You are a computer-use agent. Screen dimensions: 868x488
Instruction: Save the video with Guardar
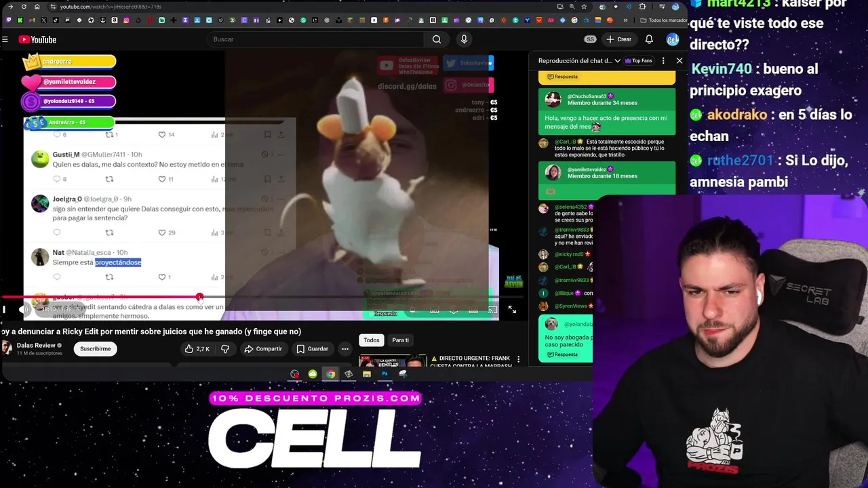coord(312,349)
